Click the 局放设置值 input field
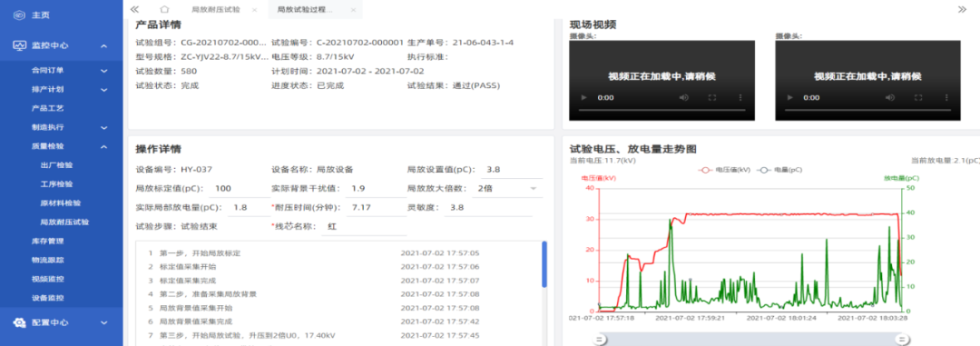The image size is (980, 346). coord(511,170)
